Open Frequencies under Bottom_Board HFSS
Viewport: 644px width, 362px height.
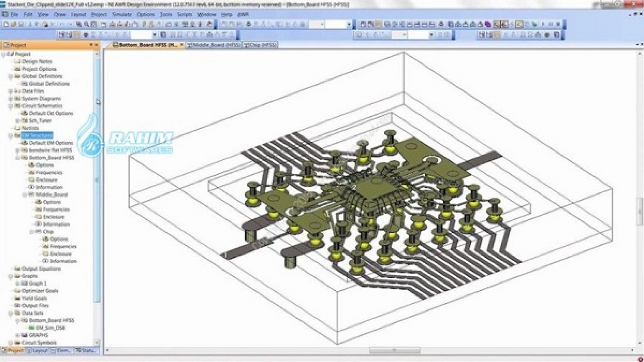coord(49,173)
